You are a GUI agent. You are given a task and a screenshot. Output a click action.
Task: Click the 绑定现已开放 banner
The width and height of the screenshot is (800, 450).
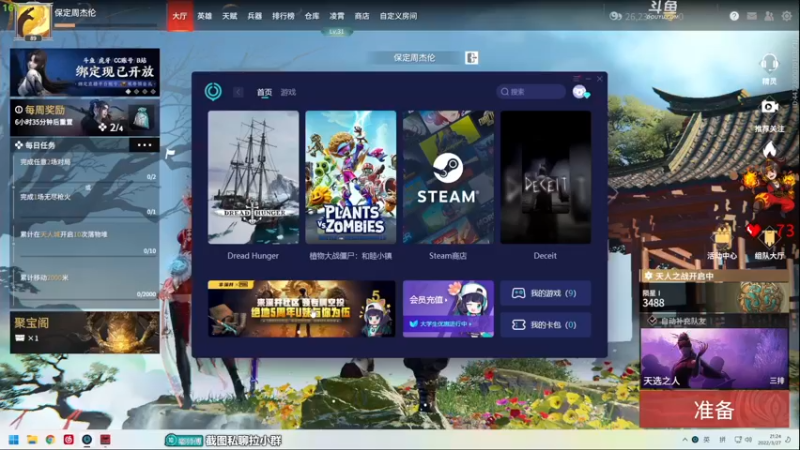[85, 72]
